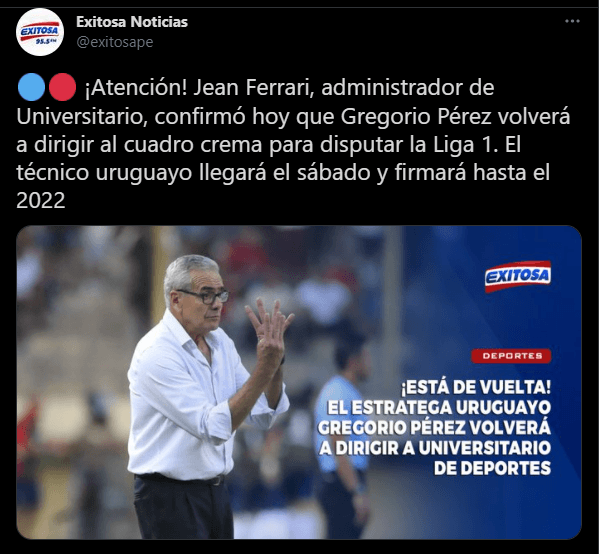
Task: Click the red DEPORTES badge in the image
Action: coord(511,356)
